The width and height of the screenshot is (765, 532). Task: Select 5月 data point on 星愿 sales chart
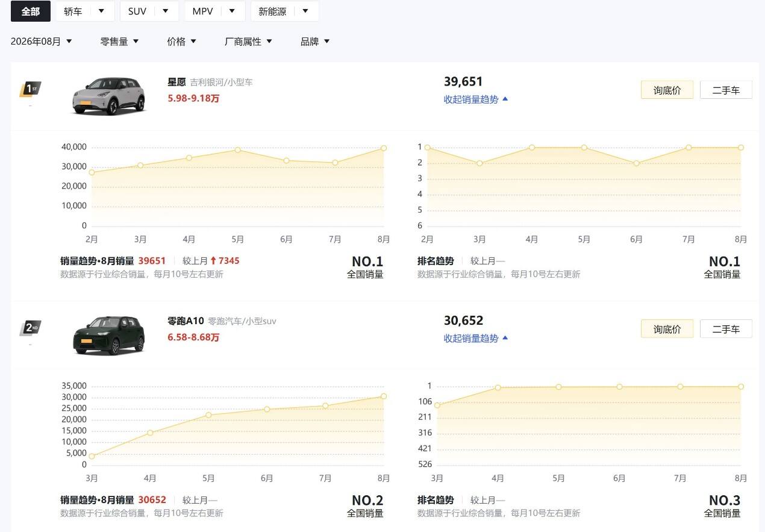coord(238,150)
